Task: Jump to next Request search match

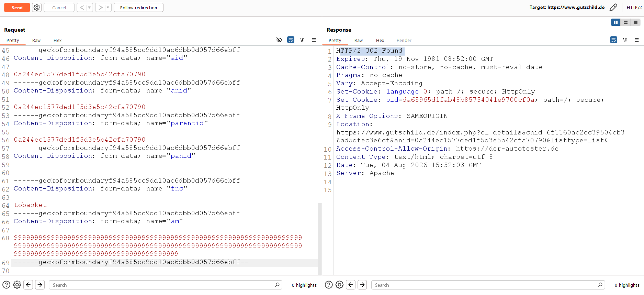Action: click(x=40, y=285)
